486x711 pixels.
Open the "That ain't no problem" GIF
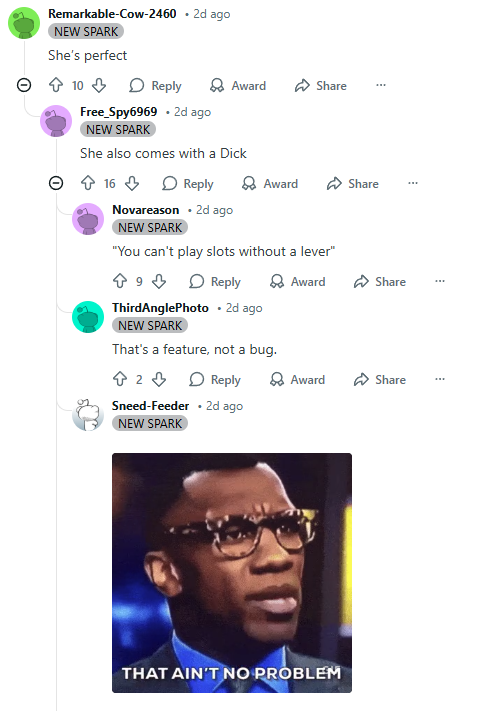click(232, 573)
